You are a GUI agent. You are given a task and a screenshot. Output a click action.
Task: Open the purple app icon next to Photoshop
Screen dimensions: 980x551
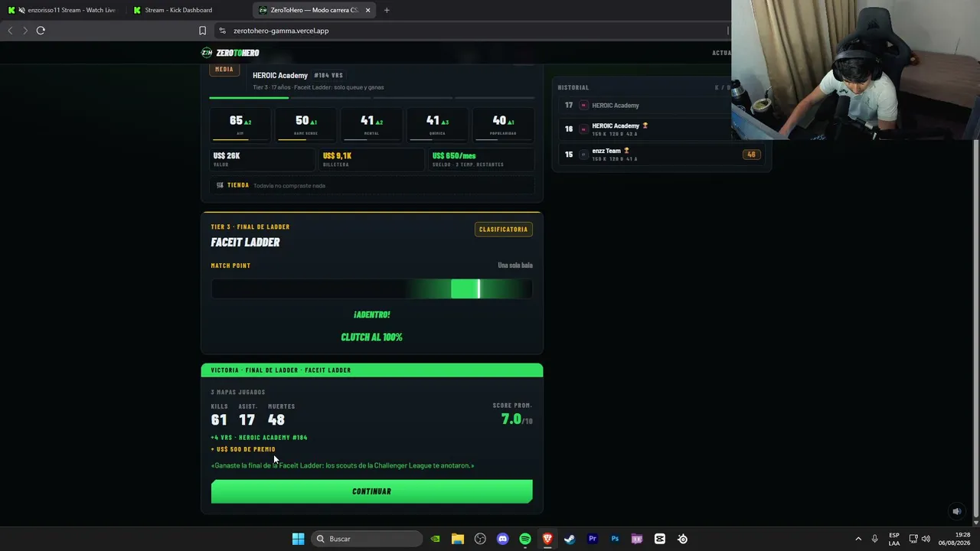(637, 539)
